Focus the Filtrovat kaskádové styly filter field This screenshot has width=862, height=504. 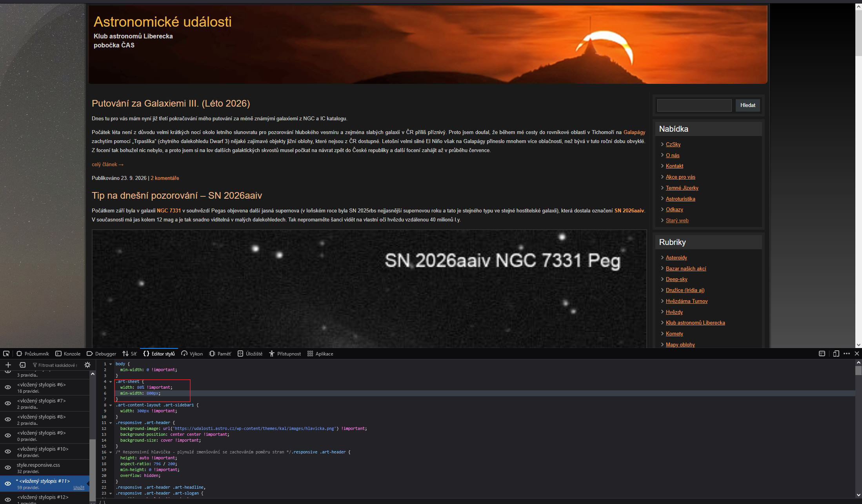pyautogui.click(x=55, y=365)
